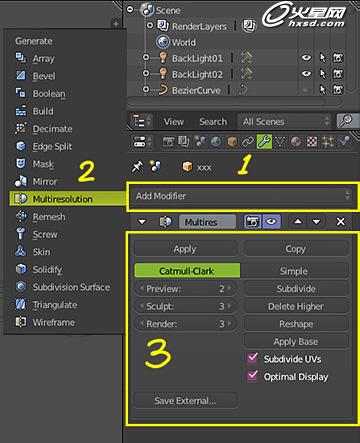This screenshot has height=443, width=360.
Task: Open the Particles properties tab
Action: coord(328,142)
